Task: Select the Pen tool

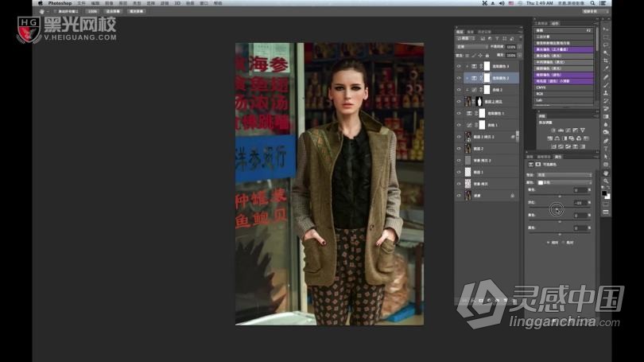Action: [x=606, y=141]
